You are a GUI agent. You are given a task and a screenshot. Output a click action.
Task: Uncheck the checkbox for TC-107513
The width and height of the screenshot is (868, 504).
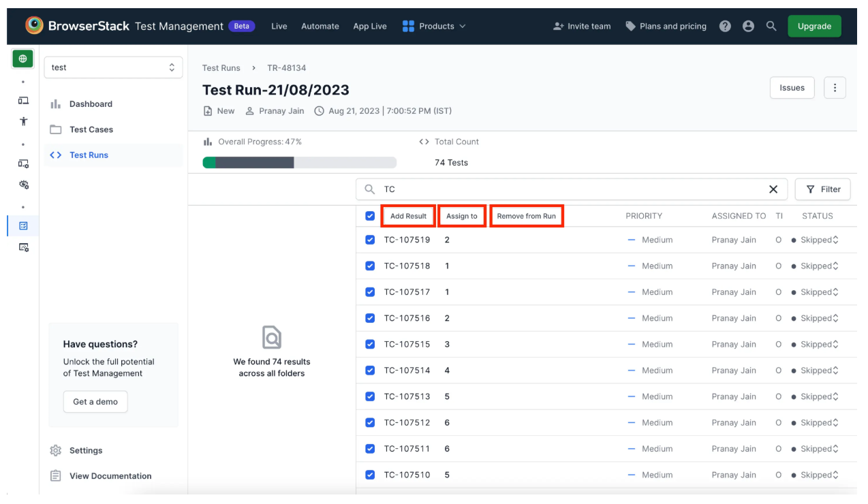(x=370, y=396)
